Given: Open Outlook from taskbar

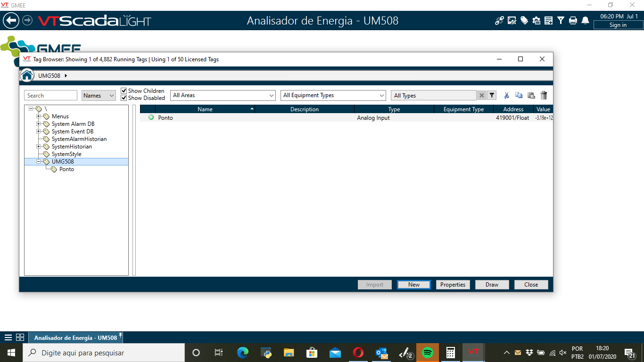Looking at the screenshot, I should tap(381, 353).
